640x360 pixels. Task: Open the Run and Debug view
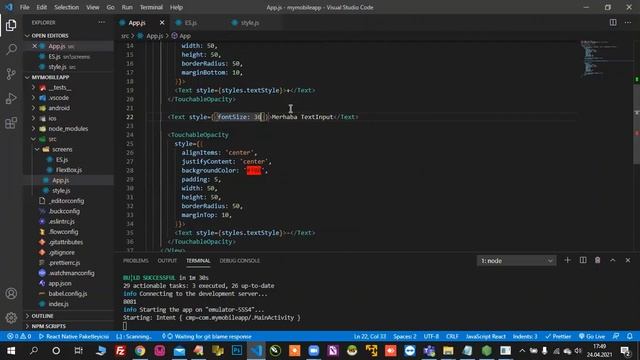click(11, 98)
